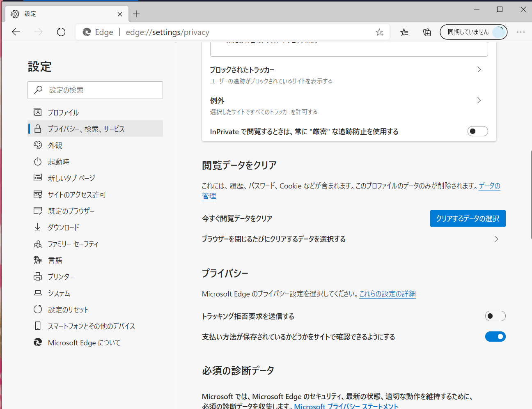
Task: Open 外観 settings section
Action: (x=95, y=145)
